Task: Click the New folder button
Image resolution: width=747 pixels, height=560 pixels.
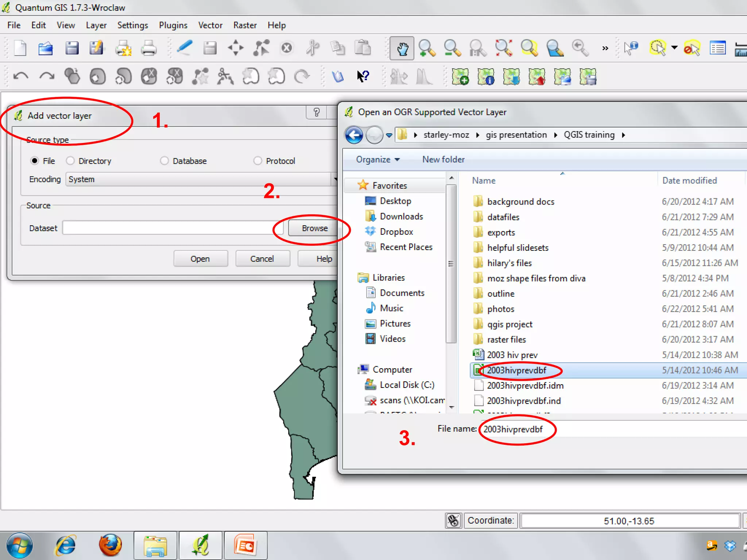Action: click(443, 159)
